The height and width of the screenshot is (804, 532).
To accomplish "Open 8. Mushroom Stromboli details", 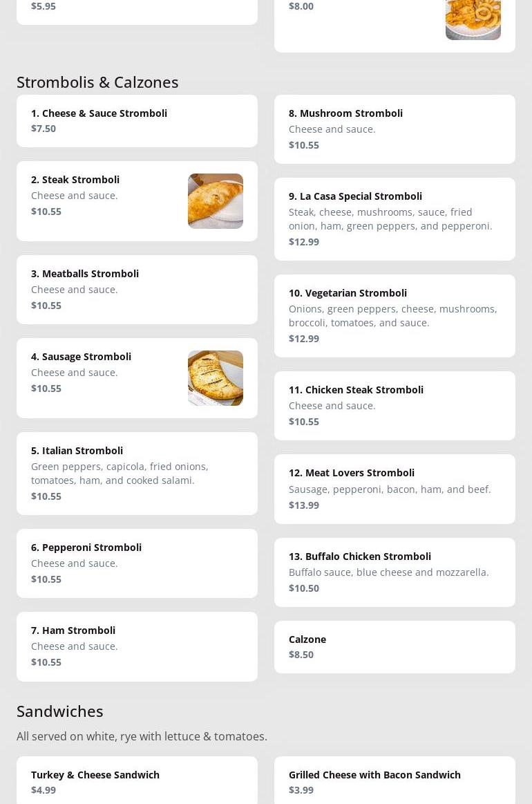I will [x=395, y=129].
